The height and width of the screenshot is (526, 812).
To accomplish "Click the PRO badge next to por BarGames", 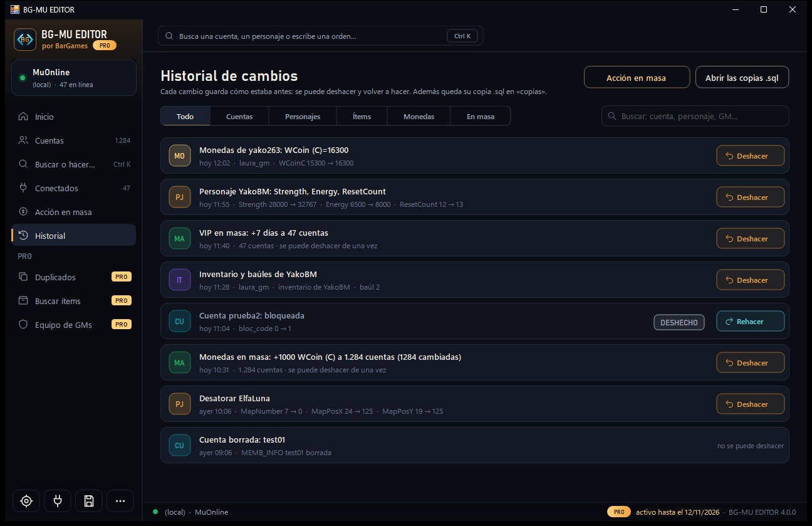I will coord(105,46).
